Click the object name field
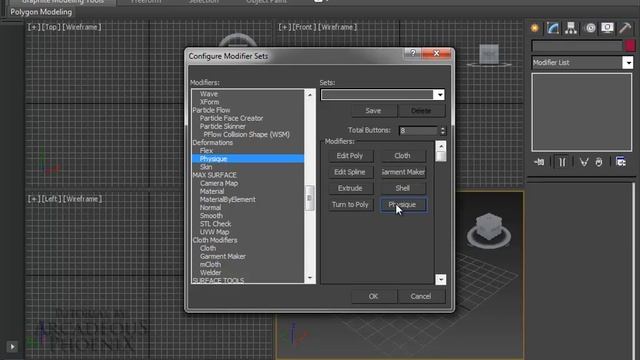This screenshot has width=640, height=360. pyautogui.click(x=577, y=46)
